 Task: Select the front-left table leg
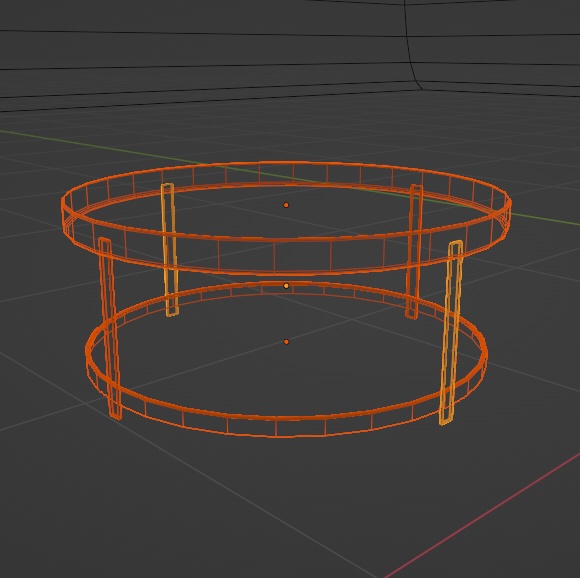coord(109,328)
